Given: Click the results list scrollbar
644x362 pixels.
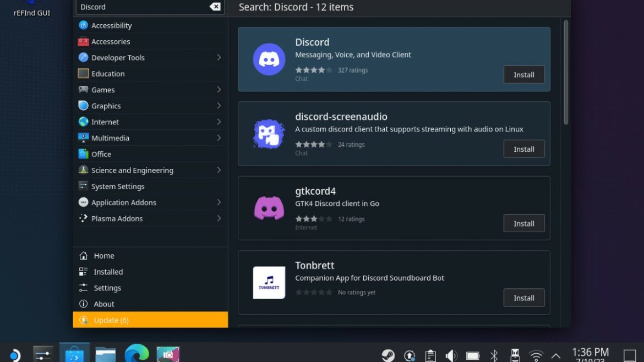Looking at the screenshot, I should 565,72.
